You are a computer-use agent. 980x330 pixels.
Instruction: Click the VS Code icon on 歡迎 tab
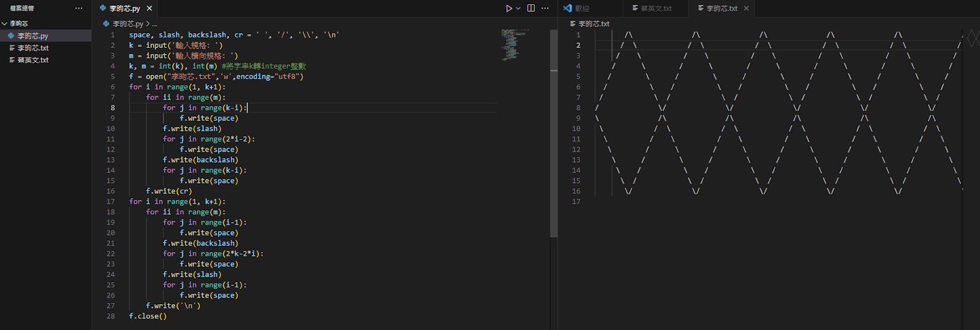[x=568, y=9]
